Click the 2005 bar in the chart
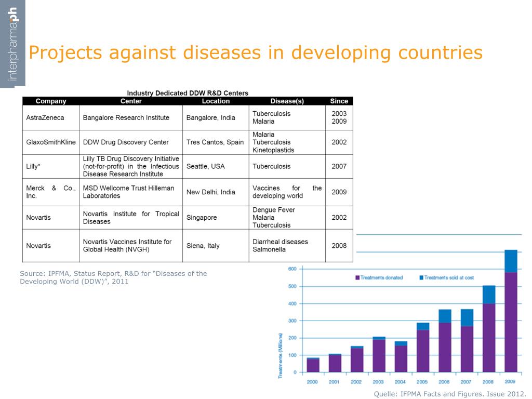The height and width of the screenshot is (399, 532). (423, 348)
